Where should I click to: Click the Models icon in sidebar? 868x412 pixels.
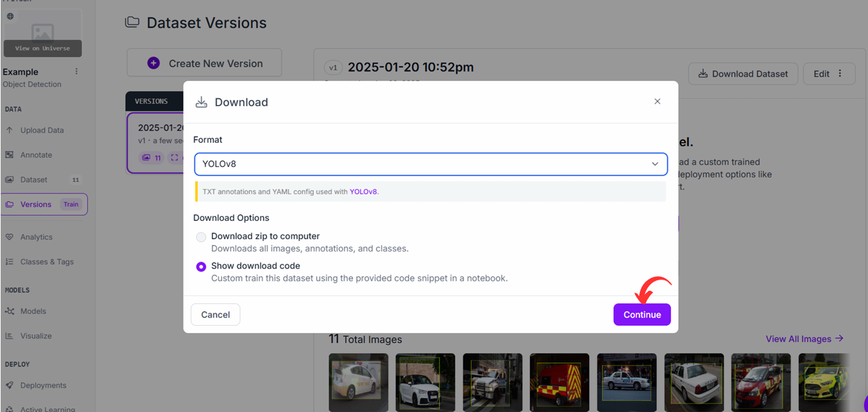coord(9,312)
